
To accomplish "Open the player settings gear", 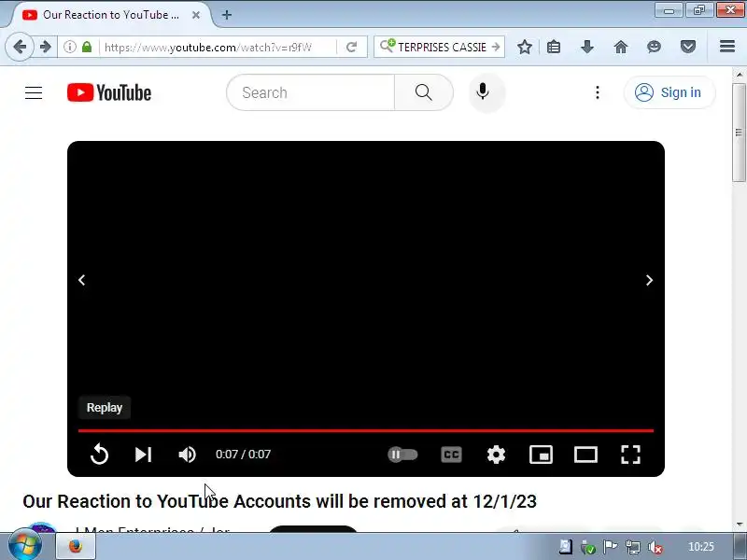I will point(496,455).
